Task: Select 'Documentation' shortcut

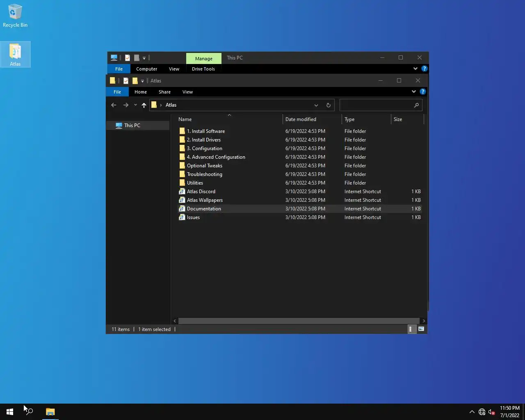Action: [300, 209]
